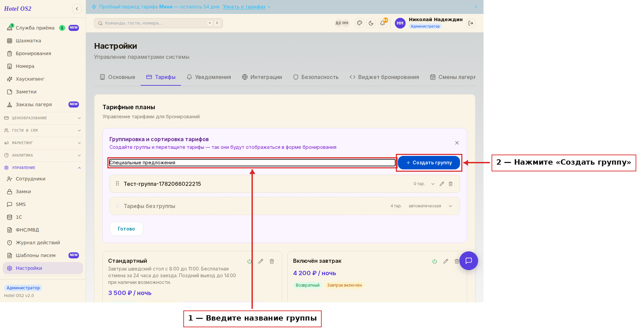Open Шахматка in the sidebar
The image size is (644, 335).
click(x=43, y=41)
